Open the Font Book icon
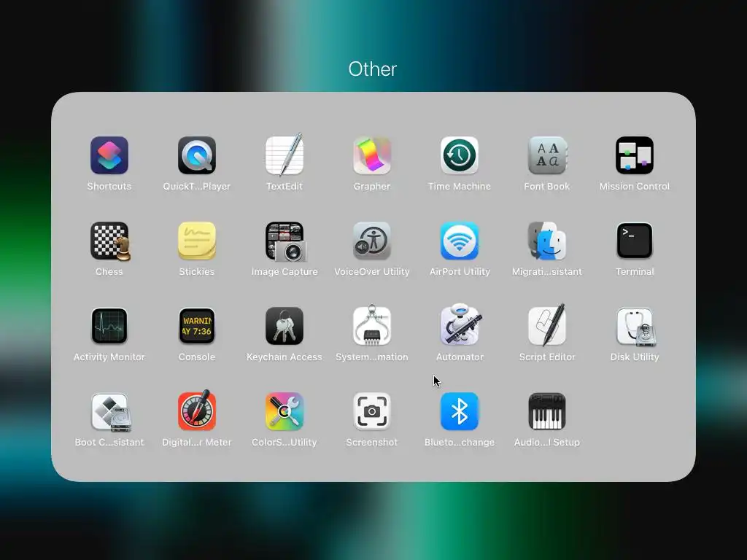Image resolution: width=747 pixels, height=560 pixels. 547,155
